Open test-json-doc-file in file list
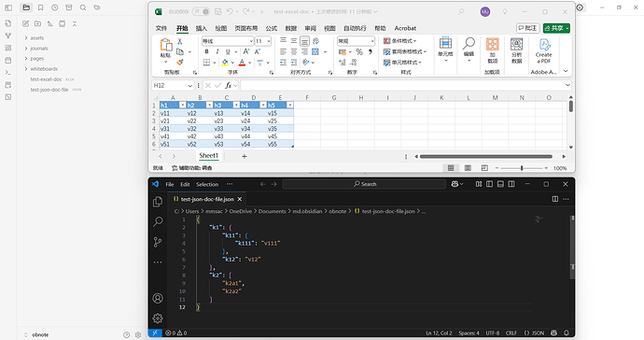Screen dimensions: 644x340 click(49, 90)
